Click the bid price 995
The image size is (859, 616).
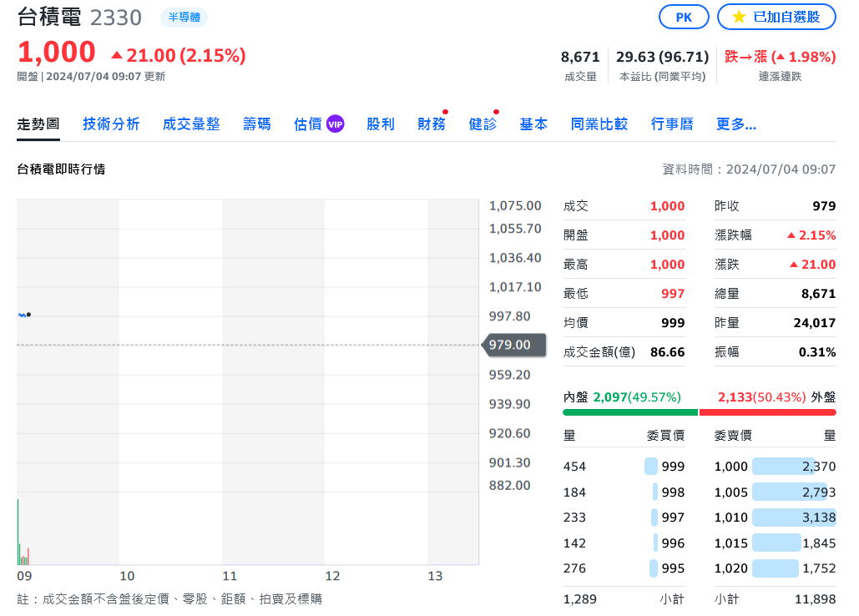click(x=673, y=568)
